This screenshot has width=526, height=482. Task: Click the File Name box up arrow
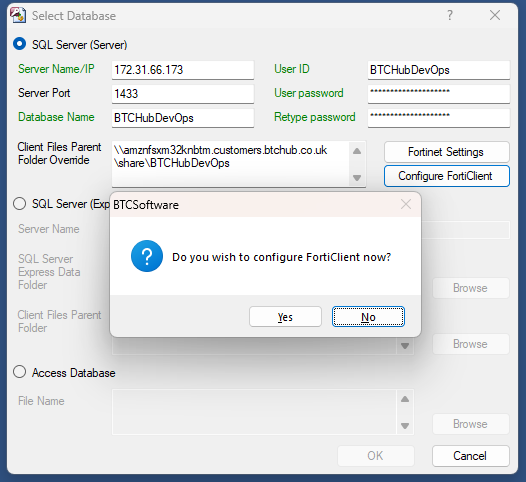point(405,399)
